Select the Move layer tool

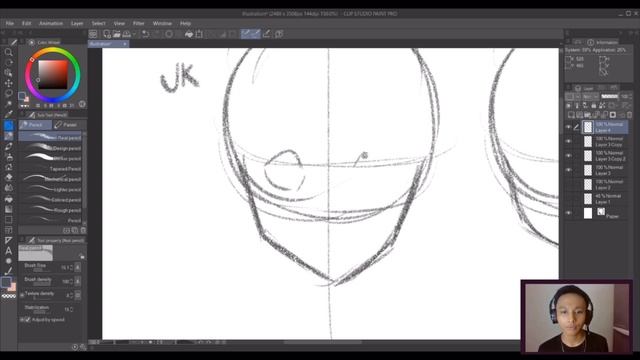[x=9, y=83]
